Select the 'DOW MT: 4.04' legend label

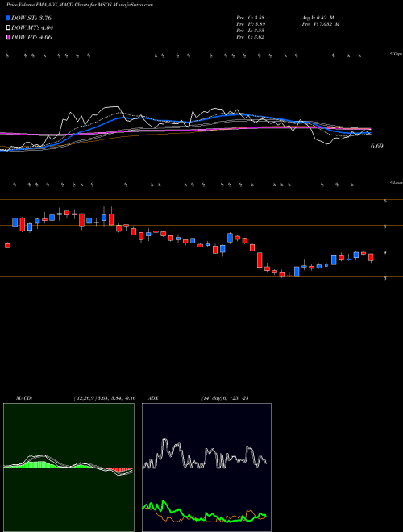point(32,28)
